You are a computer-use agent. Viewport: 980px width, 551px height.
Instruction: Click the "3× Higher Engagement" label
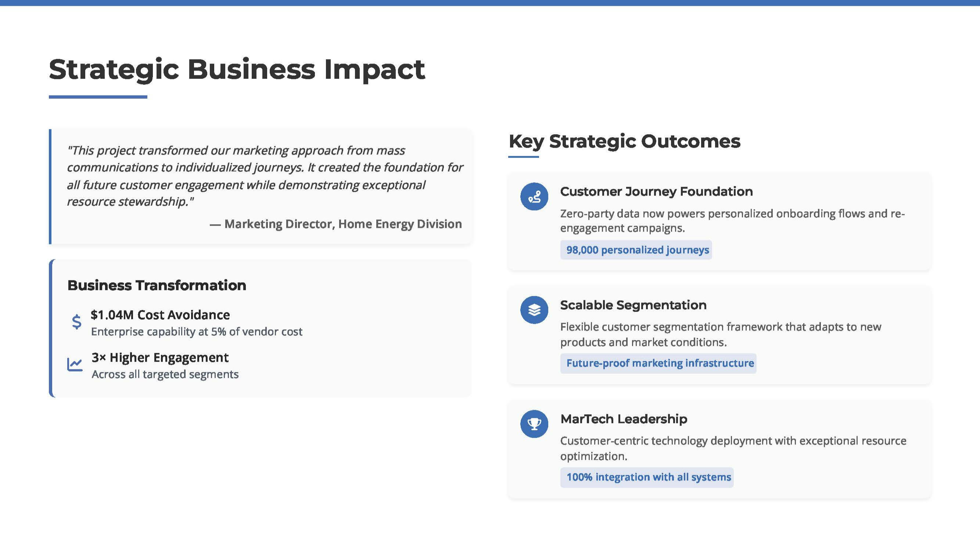point(160,357)
